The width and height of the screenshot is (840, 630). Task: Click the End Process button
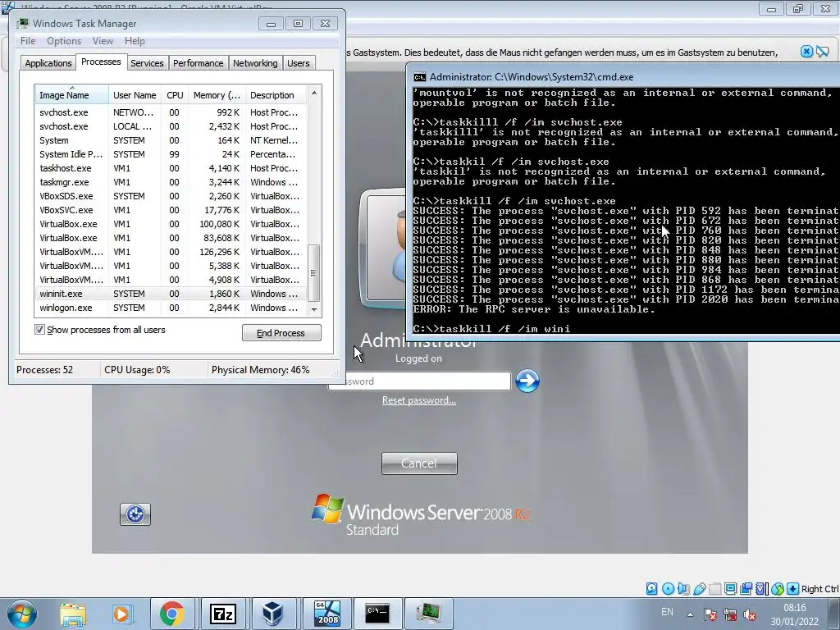coord(281,333)
